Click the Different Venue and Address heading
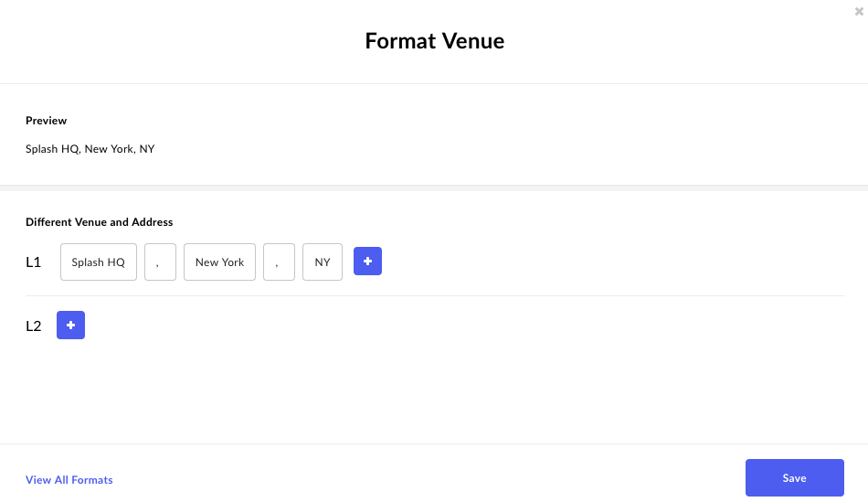 [99, 222]
